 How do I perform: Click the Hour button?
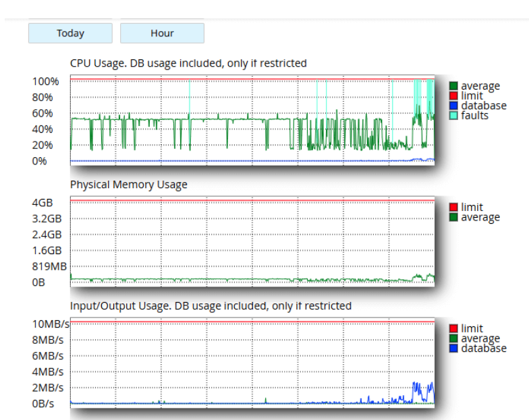point(162,33)
